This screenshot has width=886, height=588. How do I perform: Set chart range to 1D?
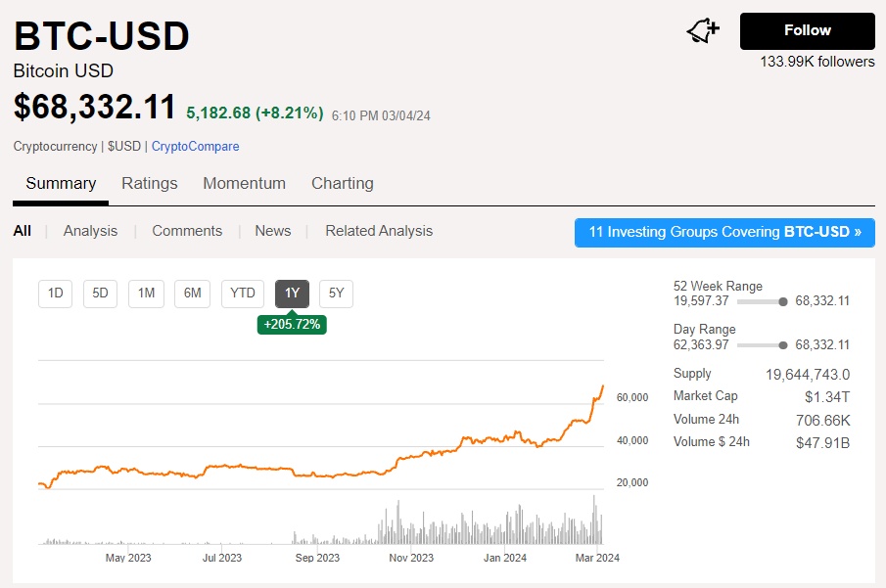coord(56,294)
